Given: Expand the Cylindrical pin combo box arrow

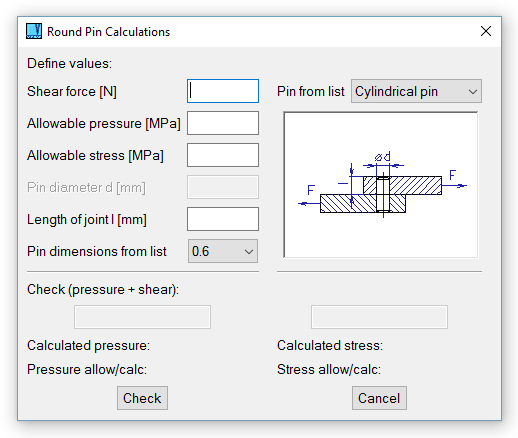Looking at the screenshot, I should click(x=473, y=92).
